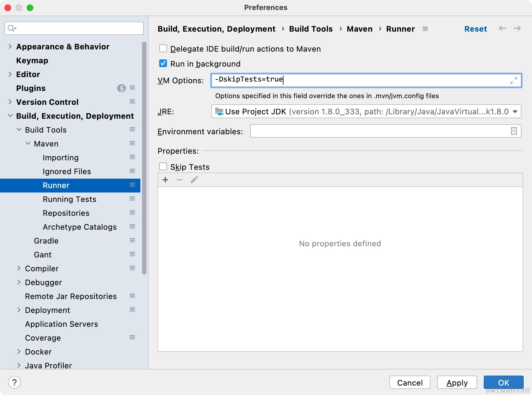Image resolution: width=532 pixels, height=395 pixels.
Task: Click the back navigation arrow
Action: (x=502, y=29)
